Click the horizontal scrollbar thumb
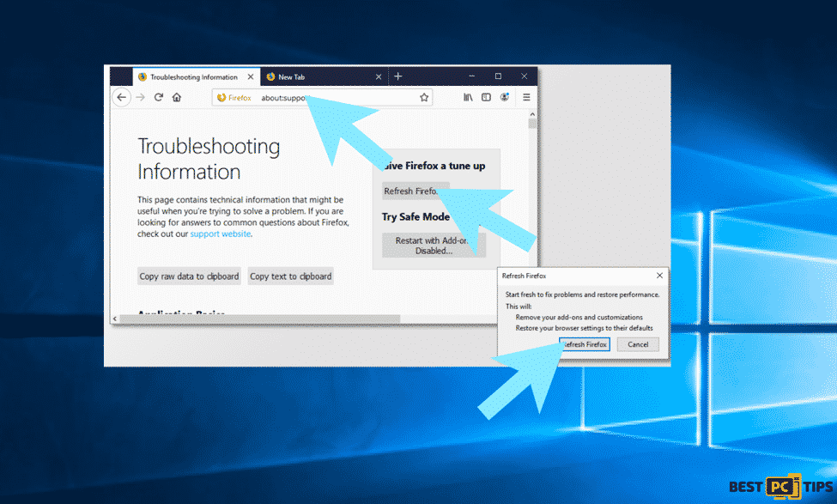Screen dimensions: 837x504 tap(260, 319)
